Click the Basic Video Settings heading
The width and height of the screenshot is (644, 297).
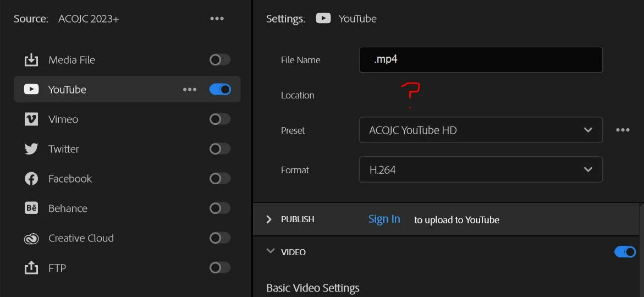312,288
